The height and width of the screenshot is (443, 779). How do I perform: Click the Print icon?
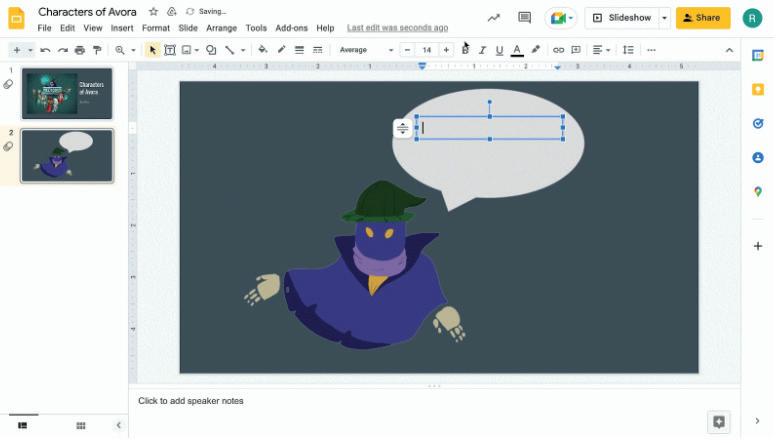point(79,50)
